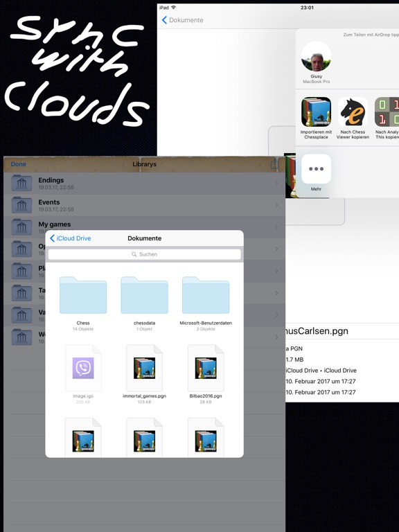Screen dimensions: 399x532
Task: Go back to iCloud Drive
Action: [x=70, y=238]
